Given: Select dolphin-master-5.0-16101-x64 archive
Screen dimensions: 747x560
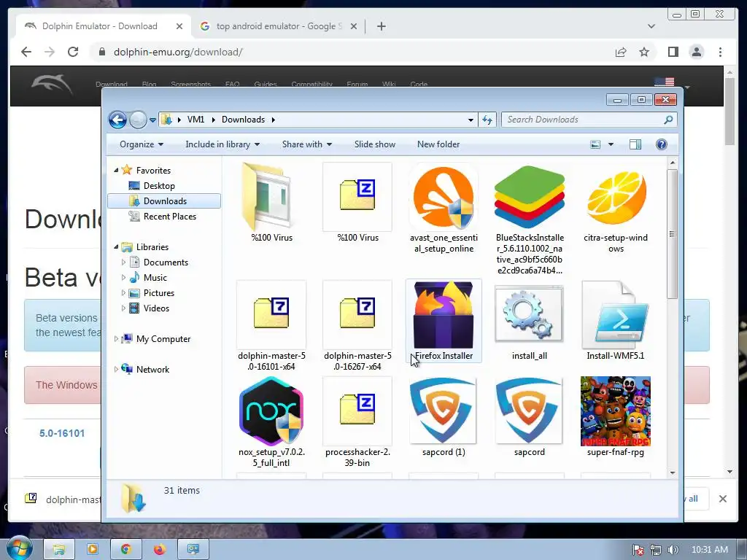Looking at the screenshot, I should [x=271, y=326].
